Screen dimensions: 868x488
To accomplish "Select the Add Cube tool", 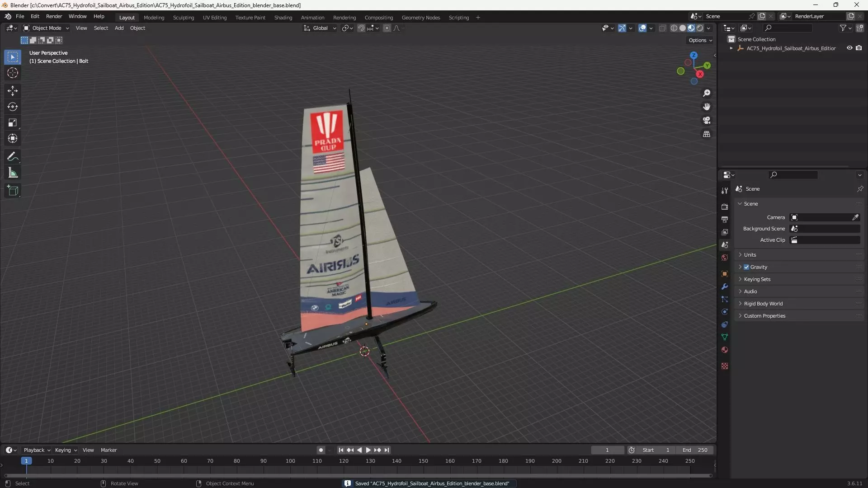I will tap(13, 191).
